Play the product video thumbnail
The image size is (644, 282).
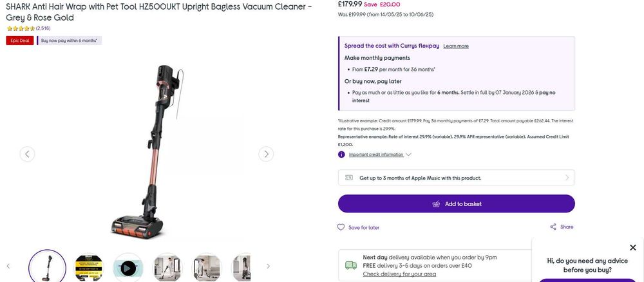tap(128, 267)
